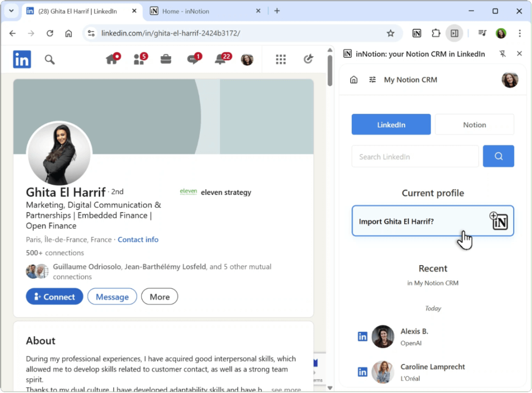This screenshot has width=532, height=393.
Task: Go forward to the next page
Action: [31, 33]
